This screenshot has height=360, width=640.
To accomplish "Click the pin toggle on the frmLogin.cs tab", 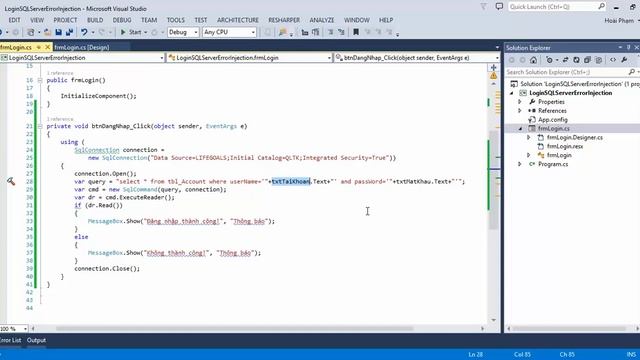I will pyautogui.click(x=39, y=47).
